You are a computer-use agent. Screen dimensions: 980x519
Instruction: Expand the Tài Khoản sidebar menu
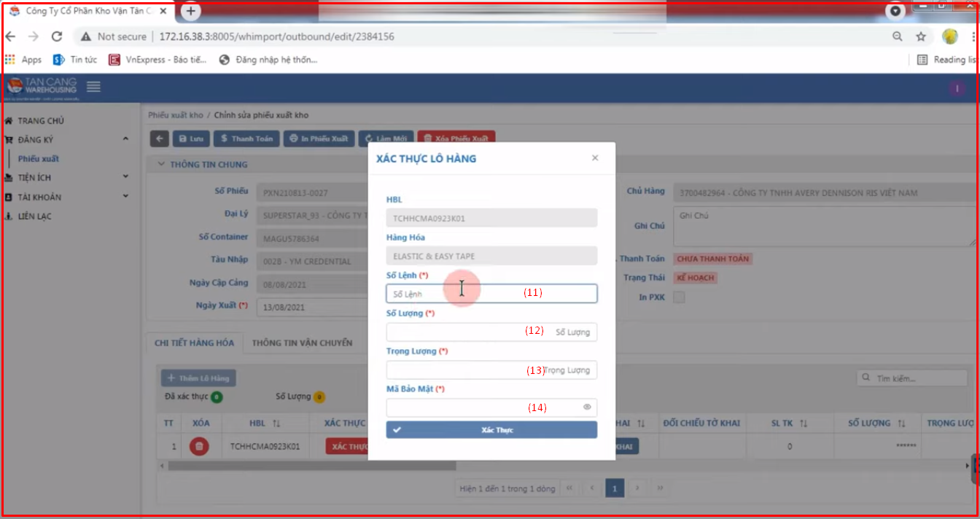(x=125, y=197)
